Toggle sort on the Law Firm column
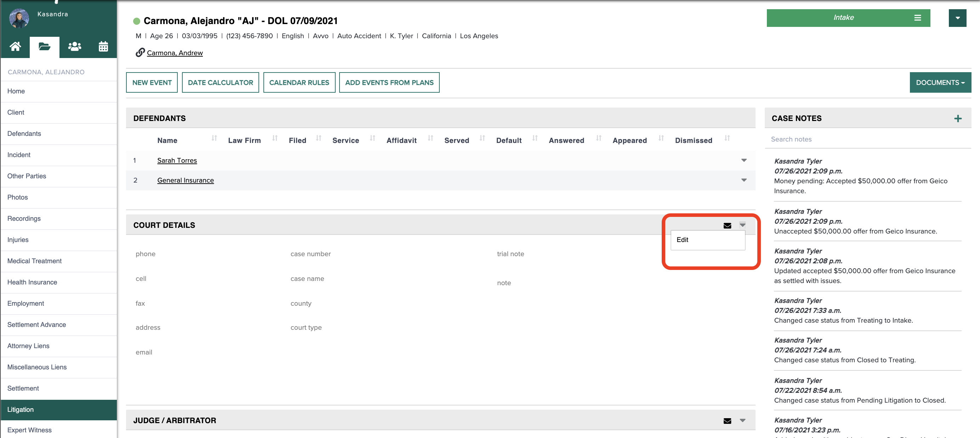 (x=275, y=139)
